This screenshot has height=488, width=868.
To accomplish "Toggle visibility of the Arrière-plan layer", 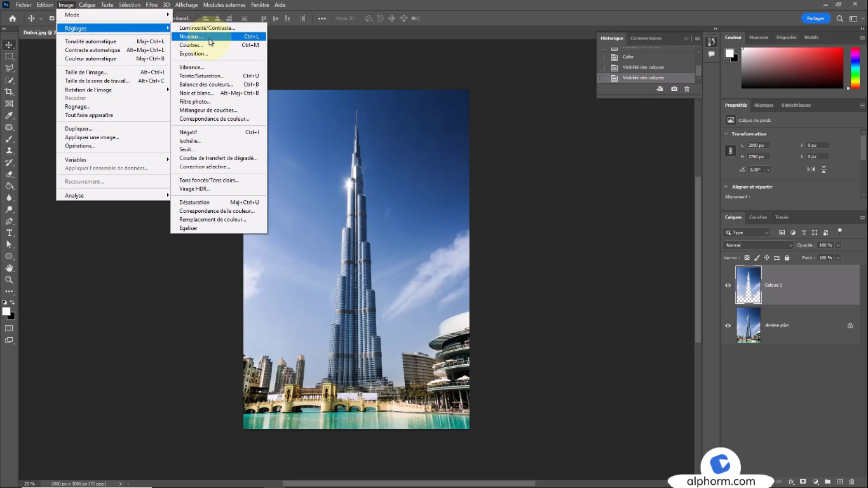I will coord(728,325).
